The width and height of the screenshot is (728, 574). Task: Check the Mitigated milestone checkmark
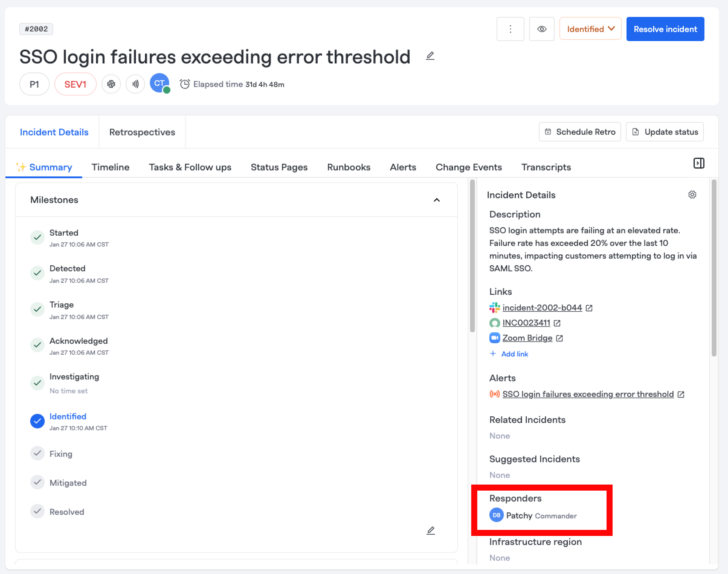[37, 482]
